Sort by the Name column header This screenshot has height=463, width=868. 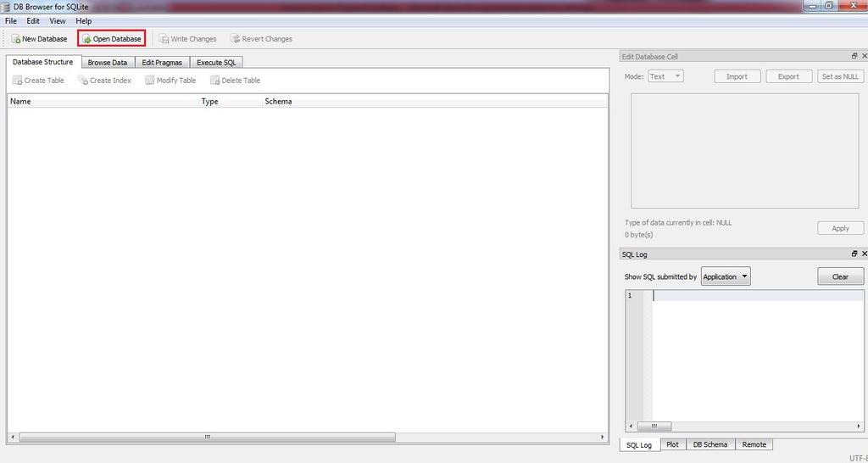point(103,102)
